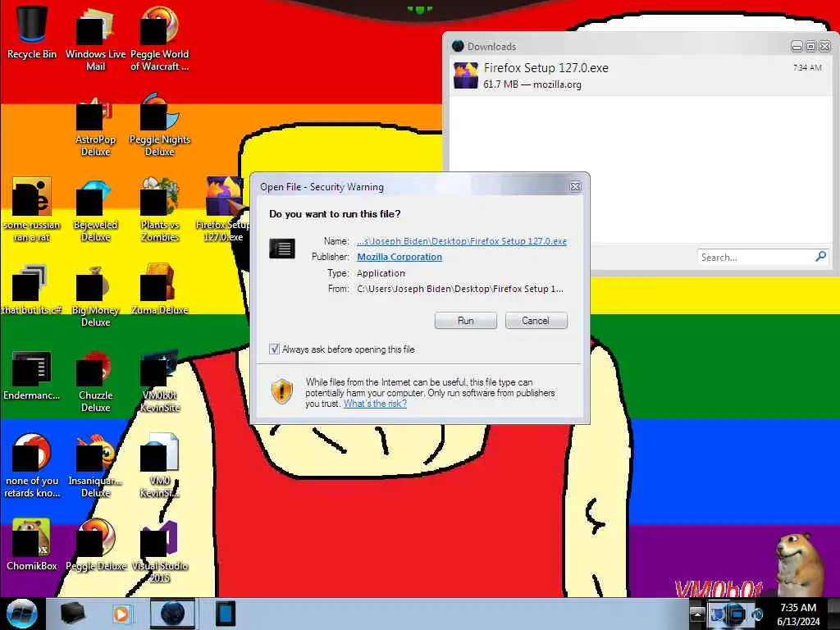Viewport: 840px width, 630px height.
Task: Click the '61.7 MB — mozilla.org' text
Action: click(x=532, y=84)
